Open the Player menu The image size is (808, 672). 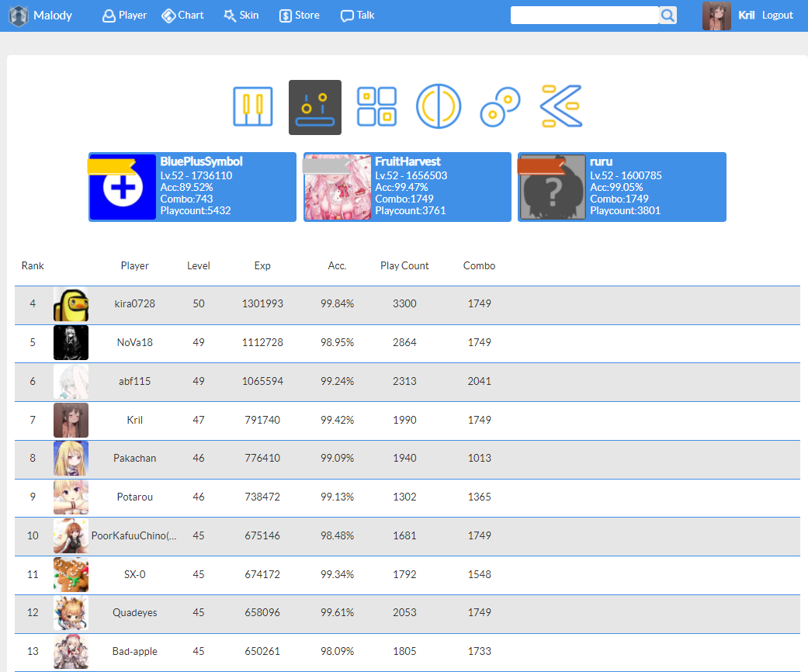125,16
